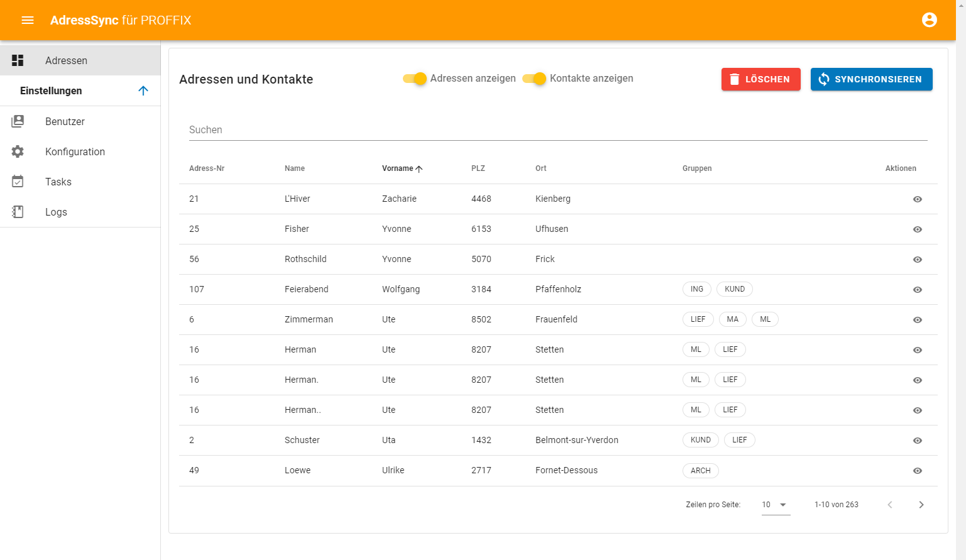The image size is (966, 560).
Task: Click the Logs notebook icon
Action: (x=18, y=212)
